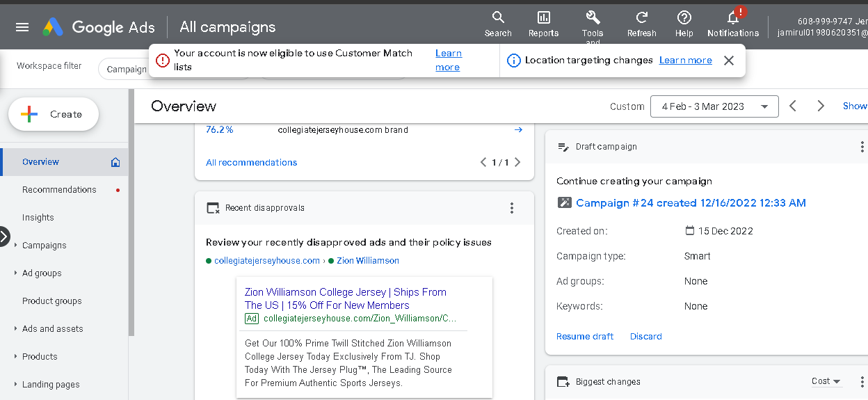Image resolution: width=868 pixels, height=400 pixels.
Task: Open Recent disapprovals three-dot menu
Action: pyautogui.click(x=512, y=208)
